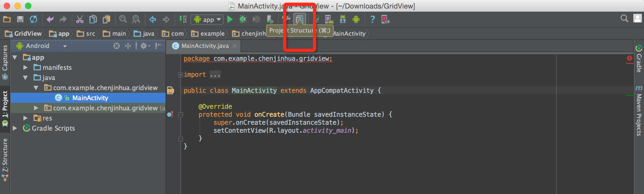The width and height of the screenshot is (644, 194).
Task: Click the example breadcrumb
Action: pyautogui.click(x=208, y=34)
